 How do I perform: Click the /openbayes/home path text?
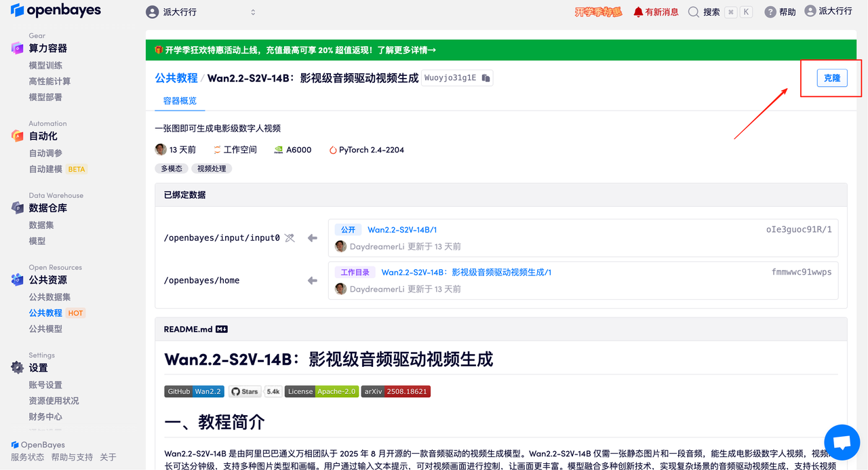coord(201,280)
